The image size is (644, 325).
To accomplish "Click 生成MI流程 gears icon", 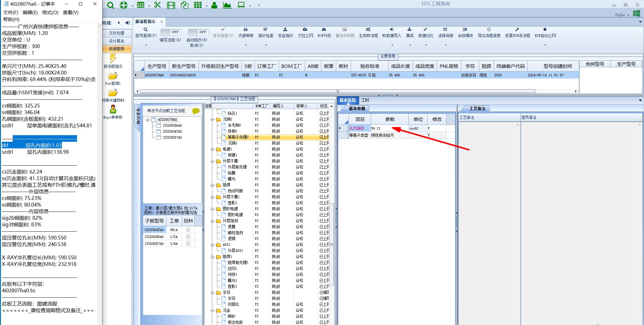I will [x=368, y=29].
